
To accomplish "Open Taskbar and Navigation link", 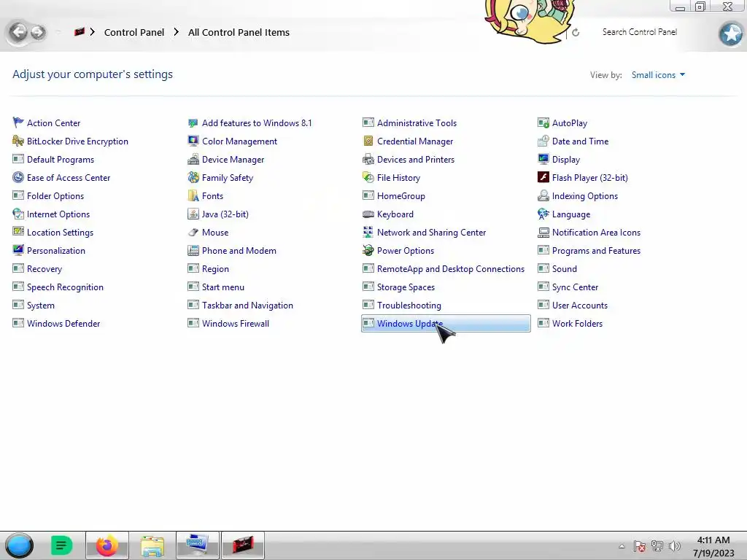I will pos(247,306).
